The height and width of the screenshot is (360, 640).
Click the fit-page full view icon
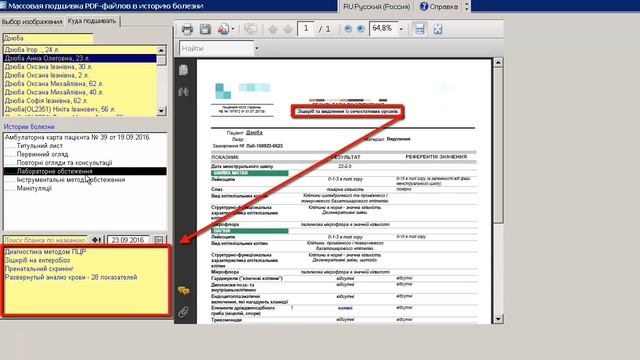click(438, 29)
